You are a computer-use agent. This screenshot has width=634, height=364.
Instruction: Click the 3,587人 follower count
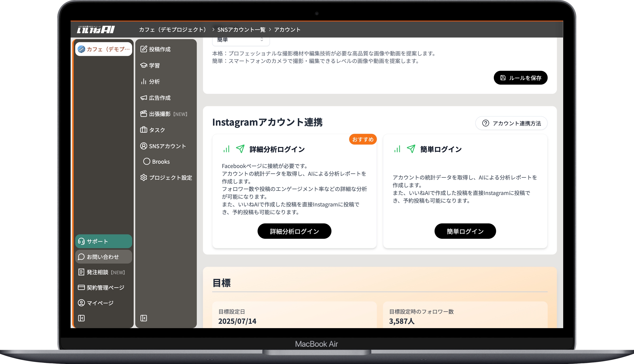402,321
